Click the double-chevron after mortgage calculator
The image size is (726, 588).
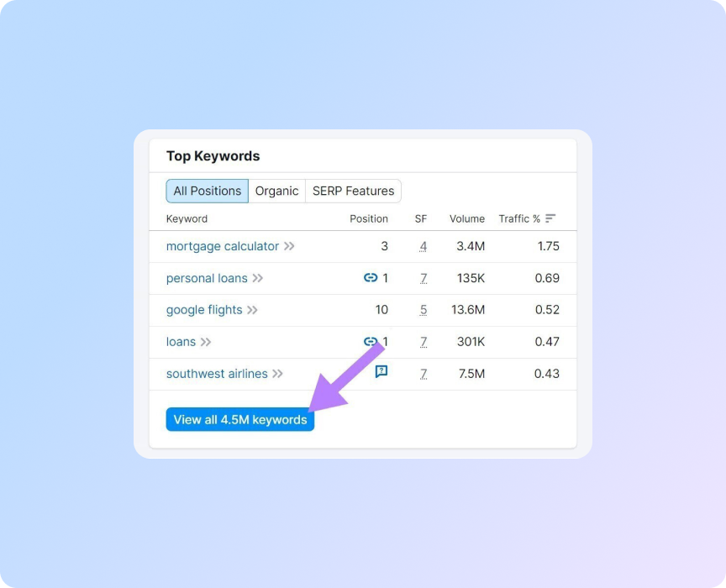point(290,246)
